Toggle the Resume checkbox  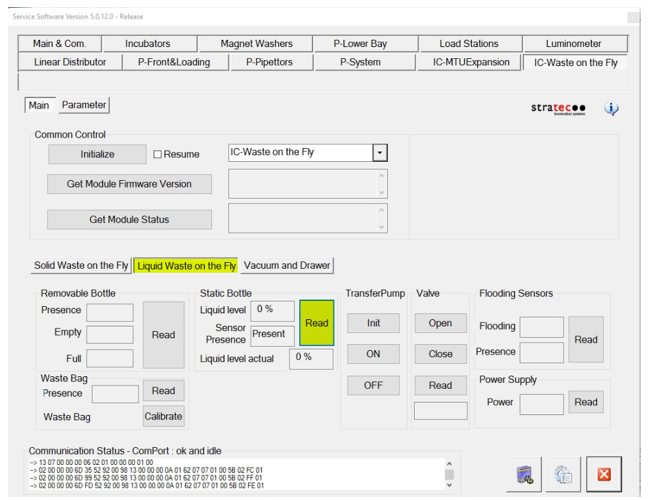158,154
